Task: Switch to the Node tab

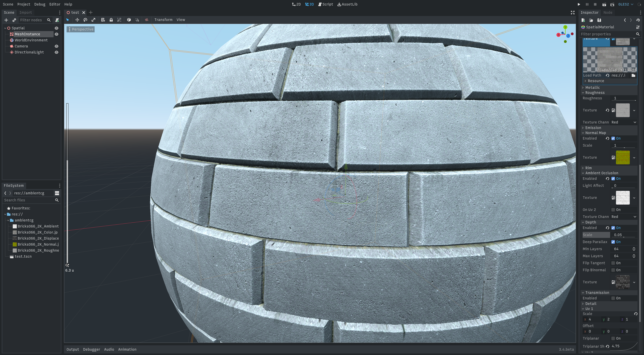Action: pos(607,13)
